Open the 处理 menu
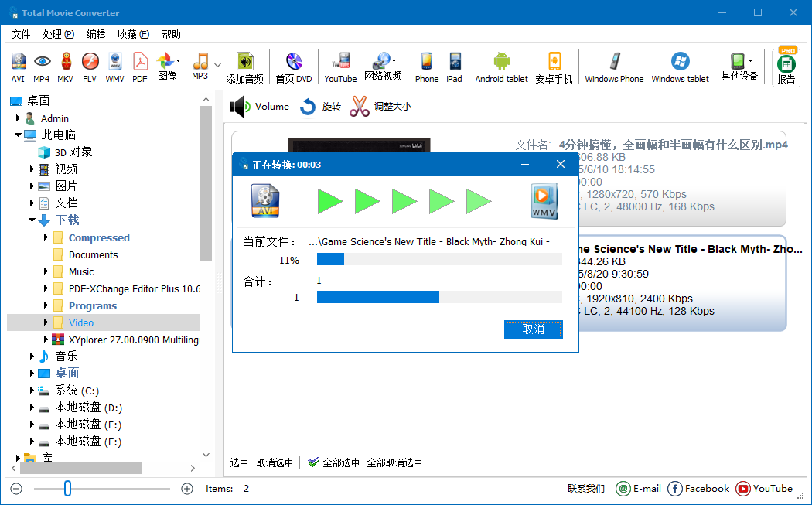This screenshot has width=812, height=505. [57, 34]
